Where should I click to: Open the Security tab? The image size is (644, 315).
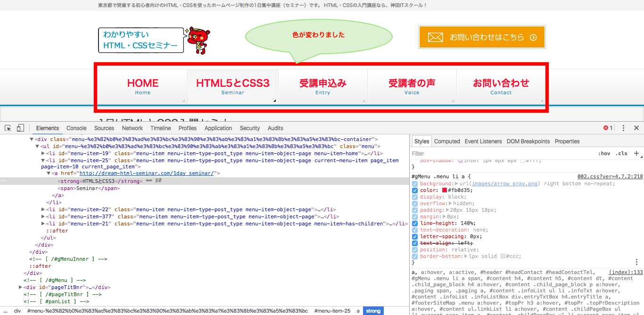[250, 128]
